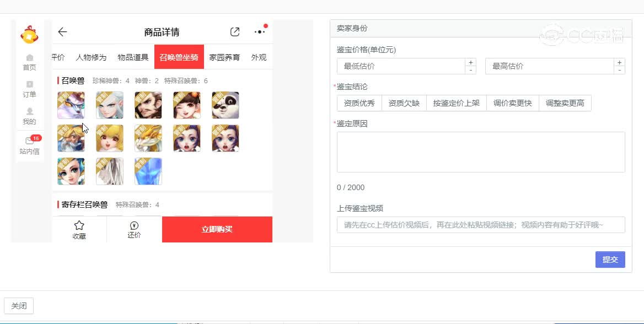644x324 pixels.
Task: Click the 寄存栏召唤兽 section heading
Action: click(84, 204)
